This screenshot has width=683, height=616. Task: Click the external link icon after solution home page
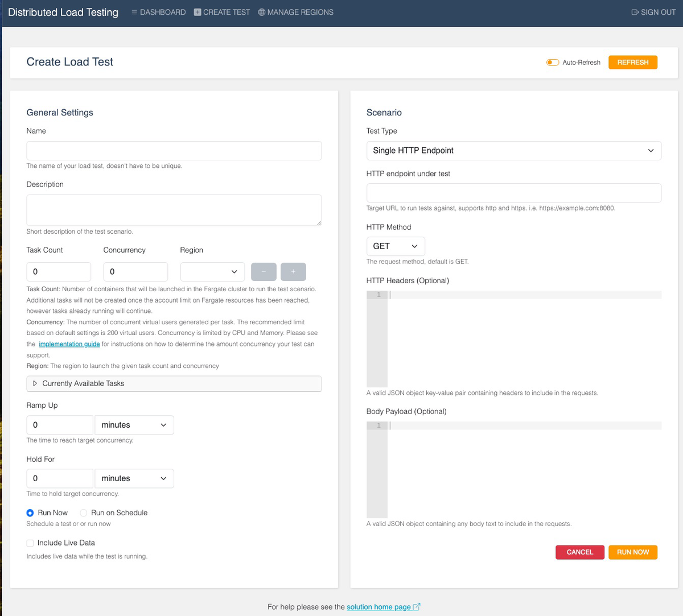[x=416, y=606]
